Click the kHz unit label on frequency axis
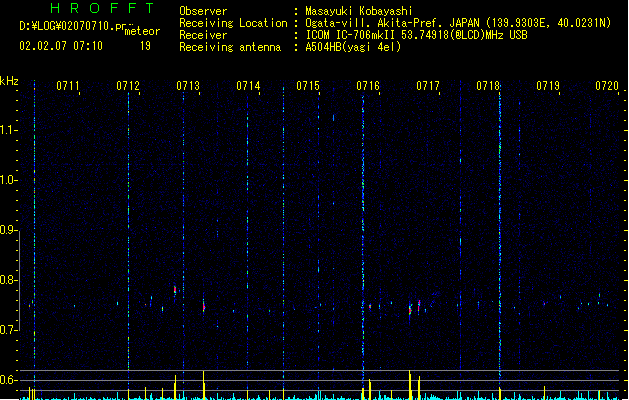 9,81
